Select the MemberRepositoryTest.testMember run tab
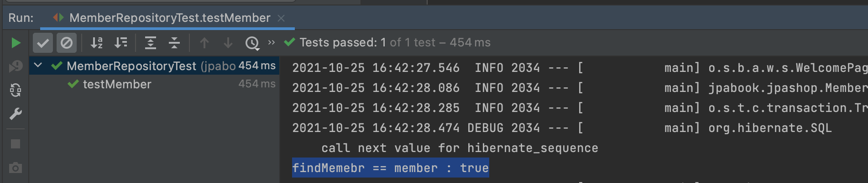 click(x=169, y=18)
